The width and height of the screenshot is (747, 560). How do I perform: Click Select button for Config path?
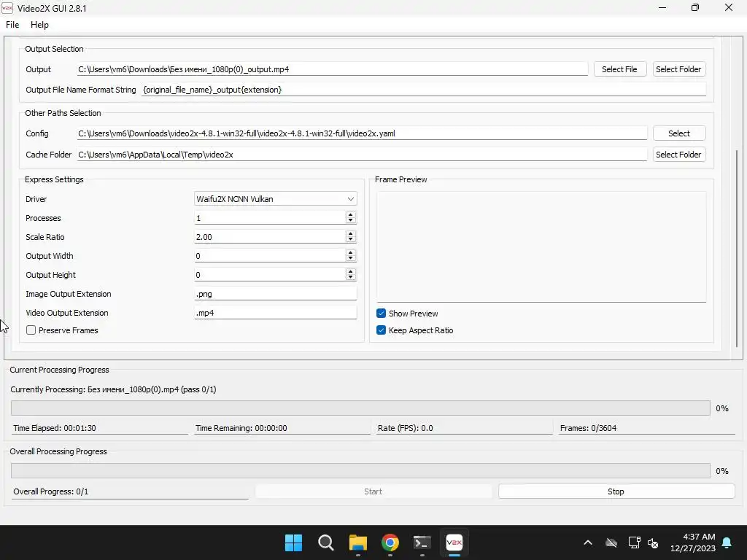pyautogui.click(x=678, y=133)
